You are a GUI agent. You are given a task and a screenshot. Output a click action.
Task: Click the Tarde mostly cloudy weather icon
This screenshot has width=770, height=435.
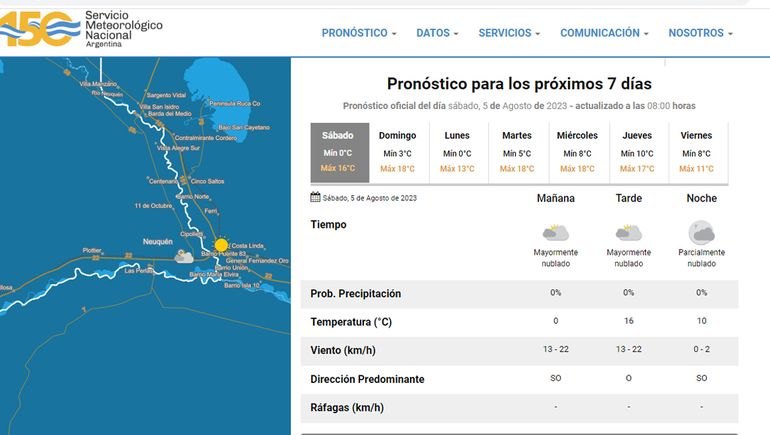point(629,232)
